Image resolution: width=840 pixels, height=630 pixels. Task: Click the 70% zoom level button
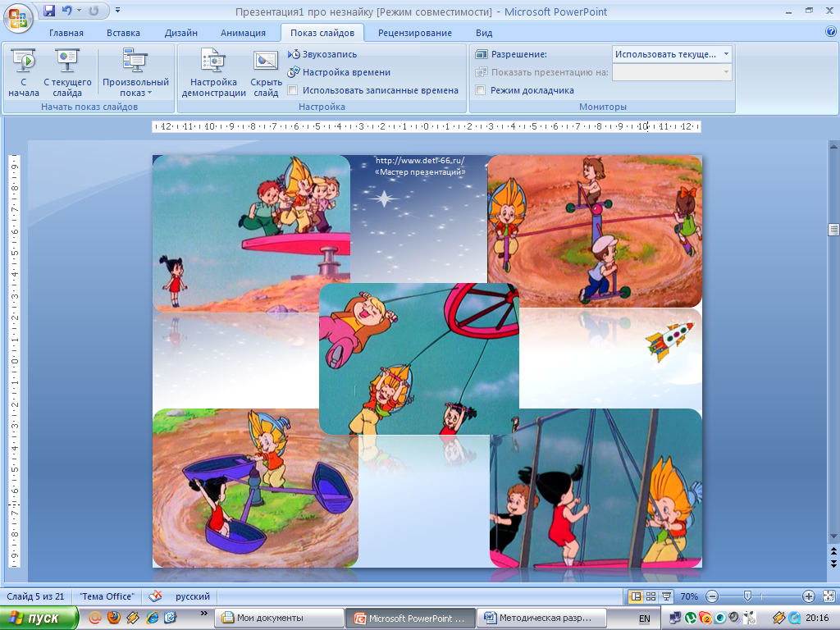(x=689, y=596)
